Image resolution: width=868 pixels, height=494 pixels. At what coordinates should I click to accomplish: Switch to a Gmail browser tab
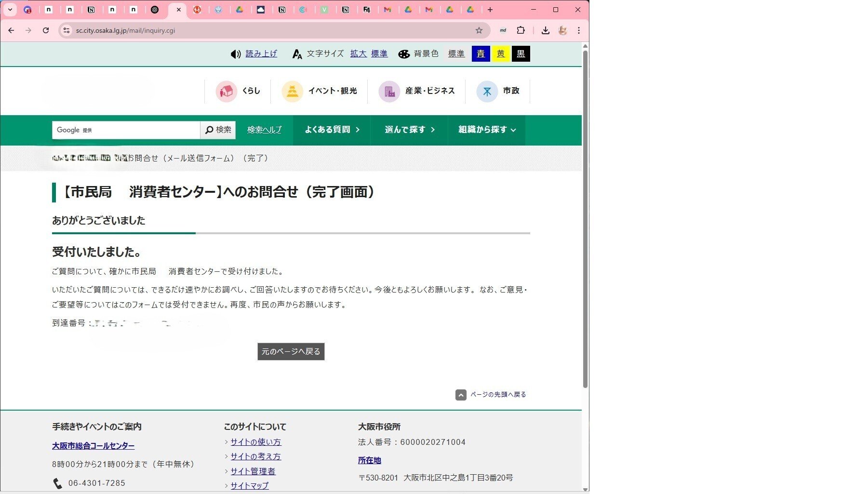coord(387,10)
